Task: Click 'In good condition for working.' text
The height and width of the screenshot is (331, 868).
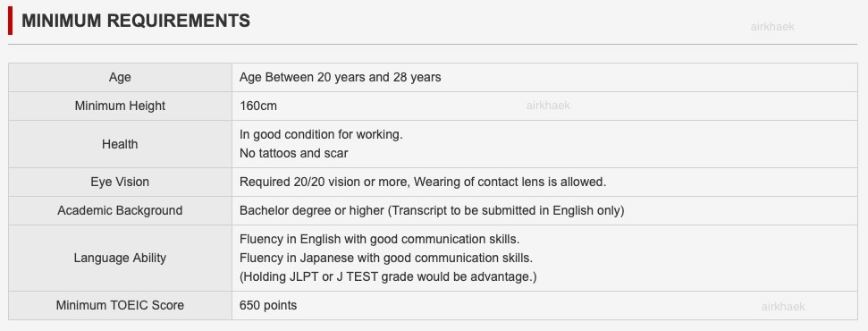Action: point(321,135)
